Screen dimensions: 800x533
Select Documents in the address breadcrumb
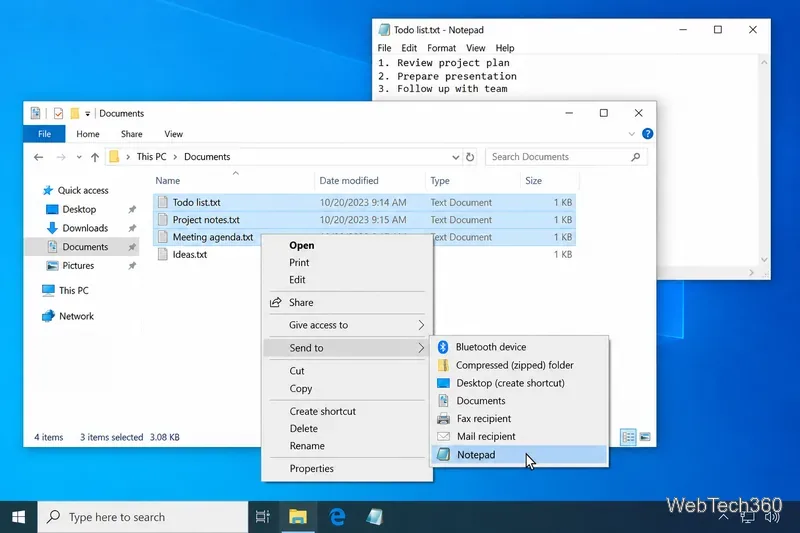(x=207, y=157)
